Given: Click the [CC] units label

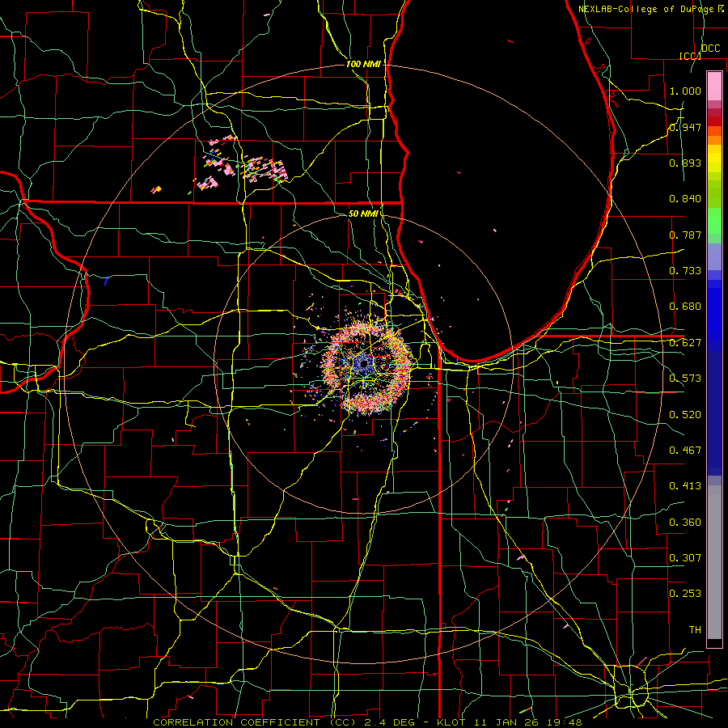Looking at the screenshot, I should 690,56.
